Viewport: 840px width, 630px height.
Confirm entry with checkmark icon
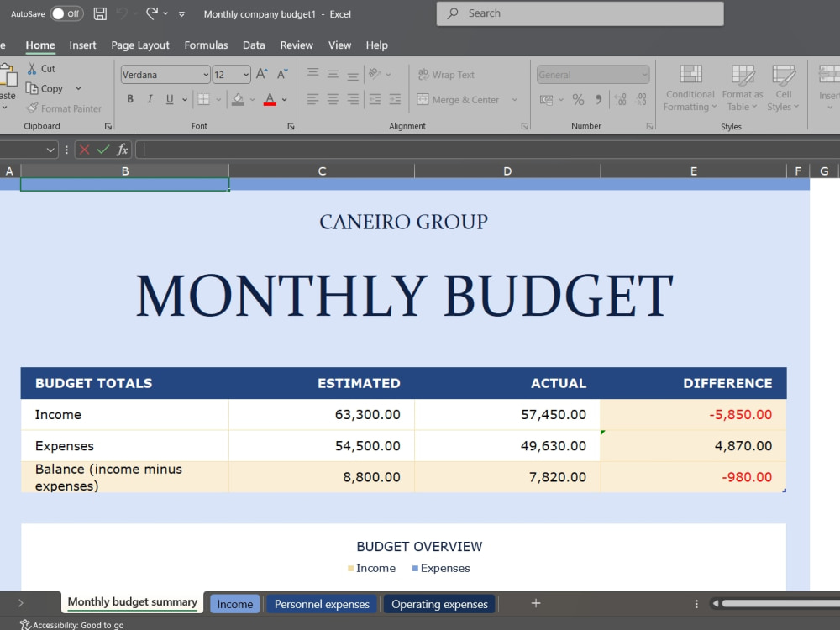102,150
